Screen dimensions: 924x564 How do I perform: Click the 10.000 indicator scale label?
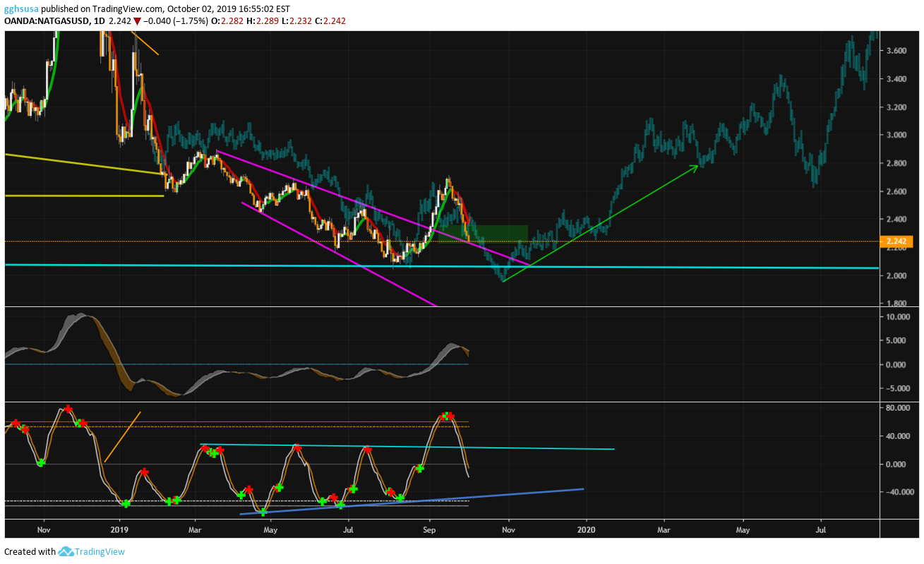click(897, 317)
